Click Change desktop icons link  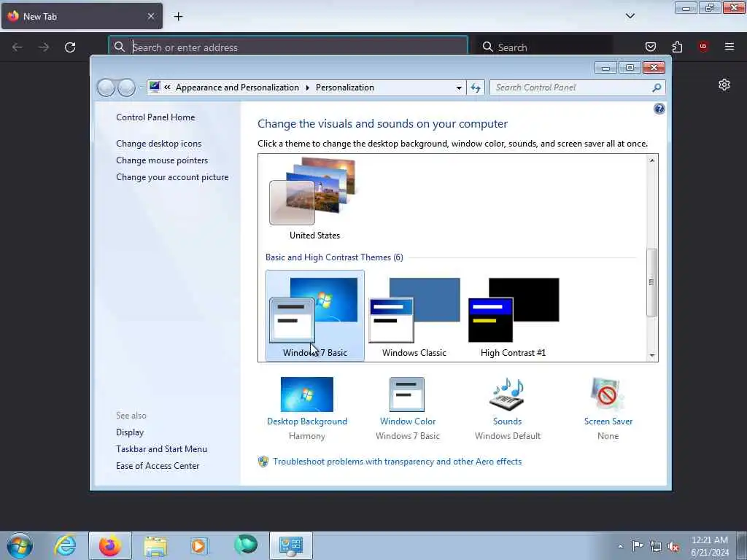[158, 144]
